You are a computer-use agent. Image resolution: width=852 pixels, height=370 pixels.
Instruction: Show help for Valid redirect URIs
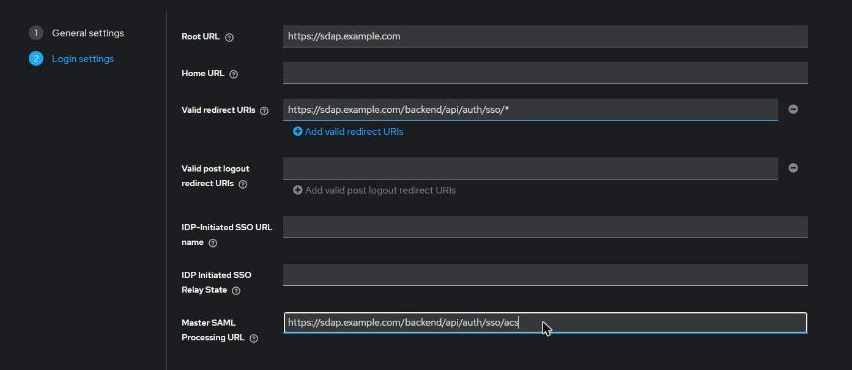264,111
